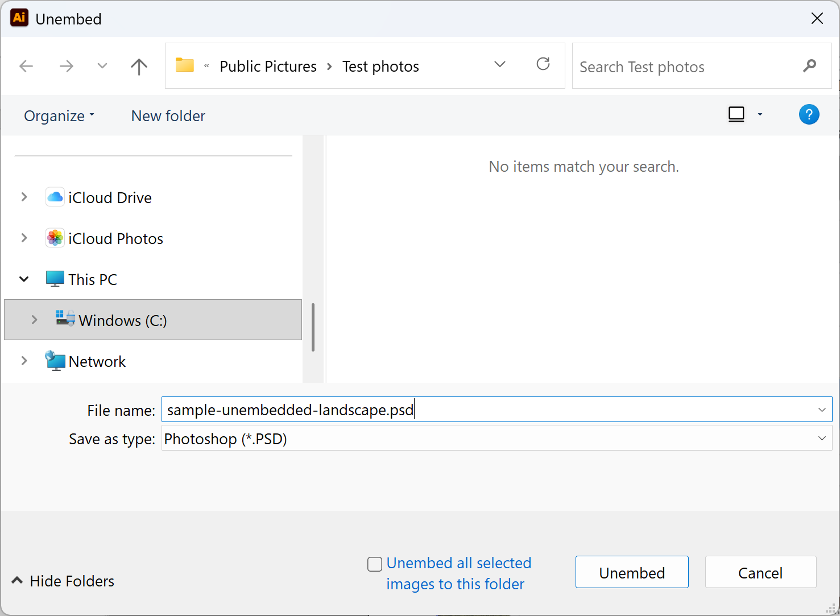840x616 pixels.
Task: Click the folder icon in address bar
Action: click(185, 65)
